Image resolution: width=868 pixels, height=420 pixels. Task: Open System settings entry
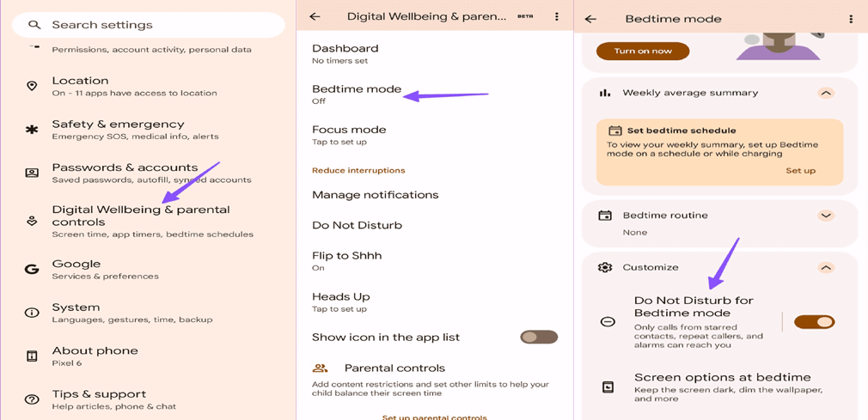[x=148, y=313]
